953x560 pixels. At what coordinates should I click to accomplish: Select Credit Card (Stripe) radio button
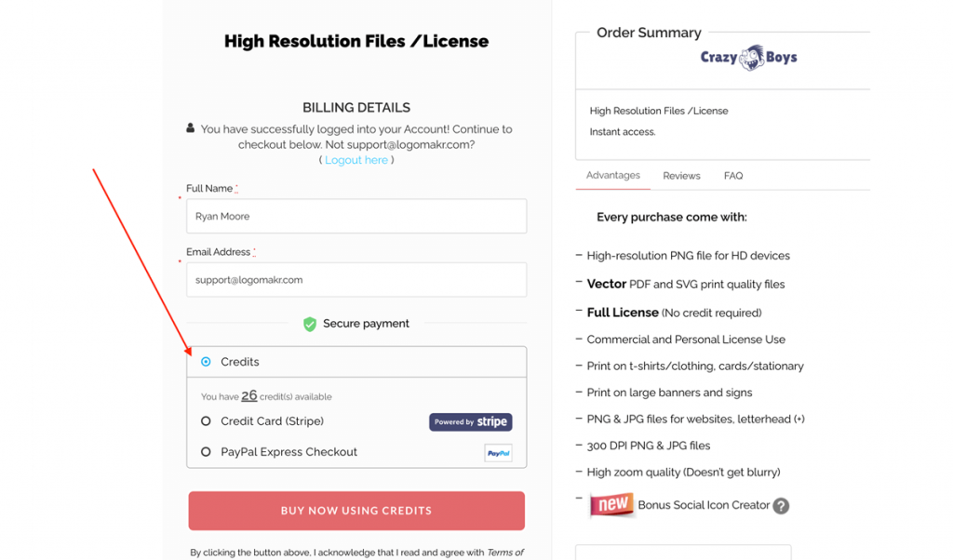click(x=206, y=420)
